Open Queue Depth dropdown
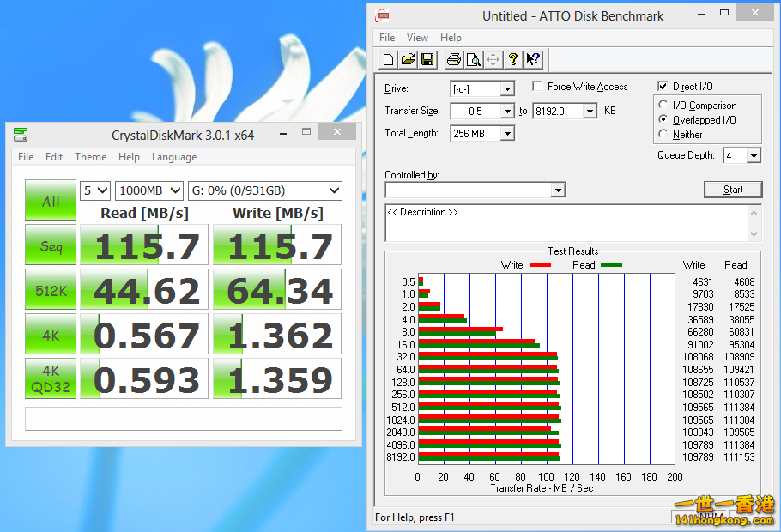Viewport: 781px width, 532px height. tap(754, 156)
